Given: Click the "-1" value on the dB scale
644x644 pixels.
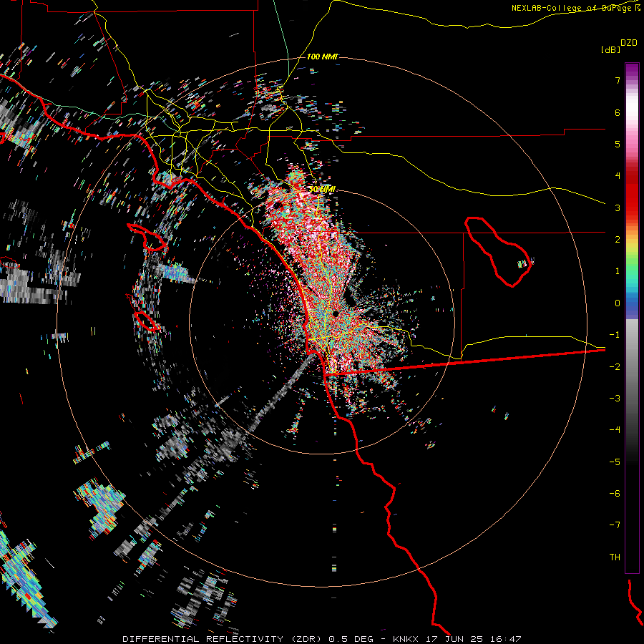Looking at the screenshot, I should click(615, 335).
